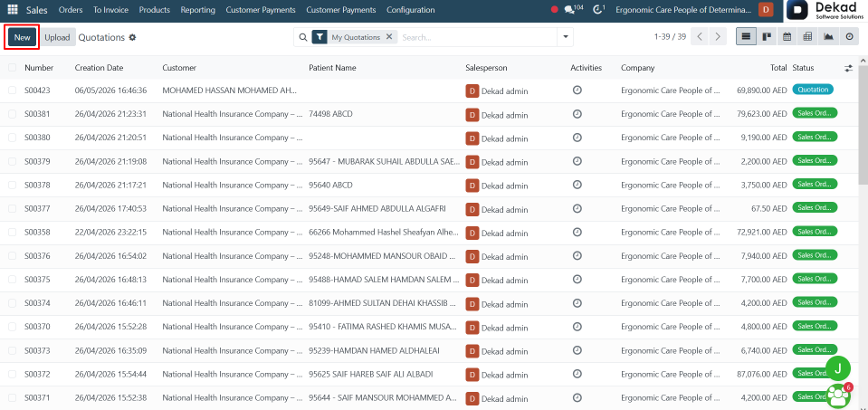The height and width of the screenshot is (410, 868).
Task: Open conversations messages icon with 104 badge
Action: coord(572,9)
